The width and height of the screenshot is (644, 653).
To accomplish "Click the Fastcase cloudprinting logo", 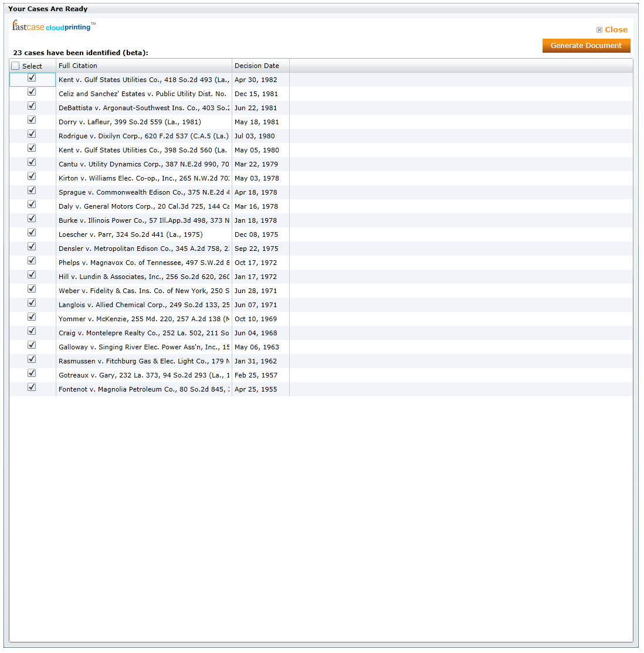I will [x=54, y=26].
